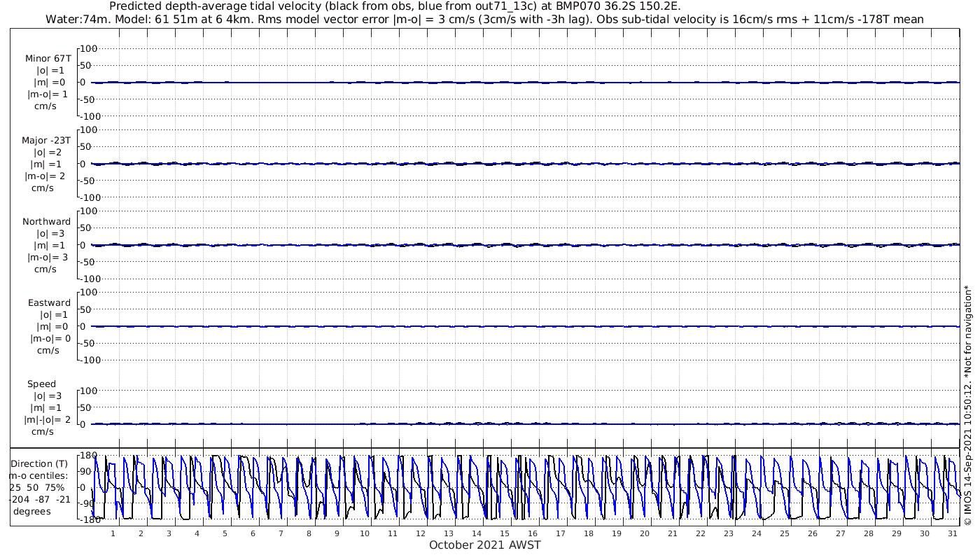Select the '25 50 75%' centile header
The image size is (980, 560).
tap(36, 487)
